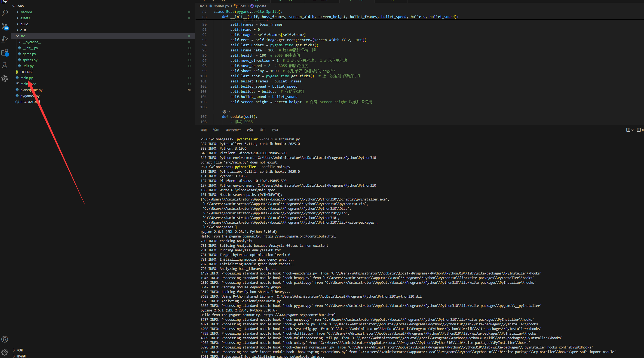Screen dimensions: 644x358
Task: Open the Accounts menu icon
Action: [x=5, y=339]
